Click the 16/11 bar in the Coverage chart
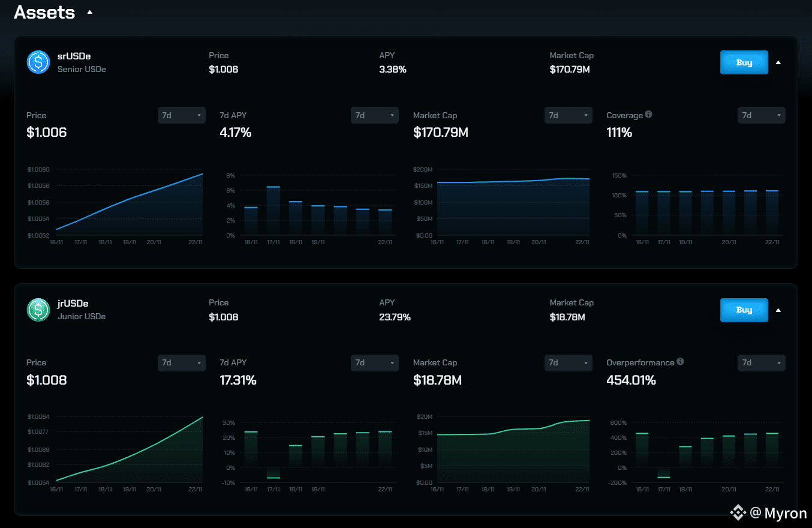 [642, 213]
